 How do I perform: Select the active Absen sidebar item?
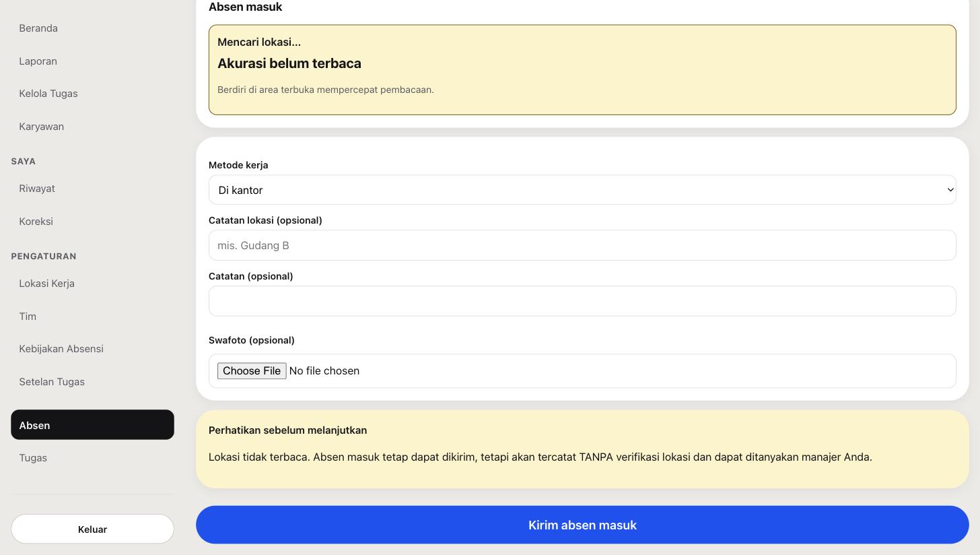(x=92, y=425)
